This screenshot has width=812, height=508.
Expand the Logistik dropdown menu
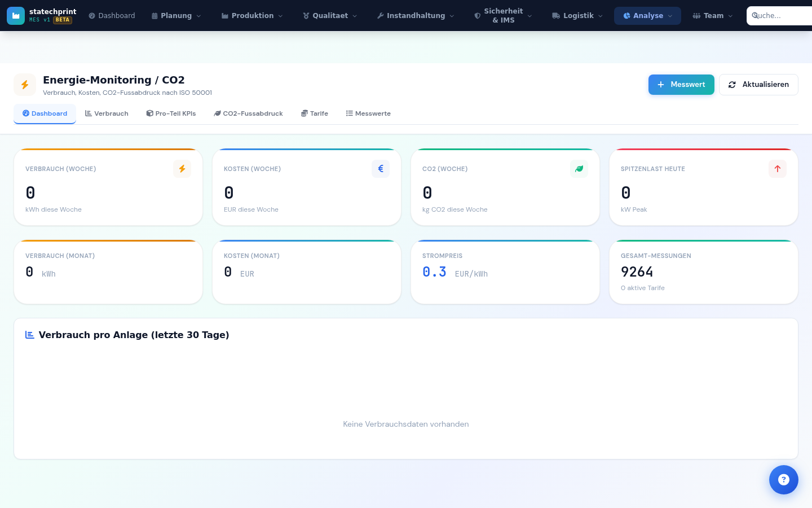click(577, 16)
